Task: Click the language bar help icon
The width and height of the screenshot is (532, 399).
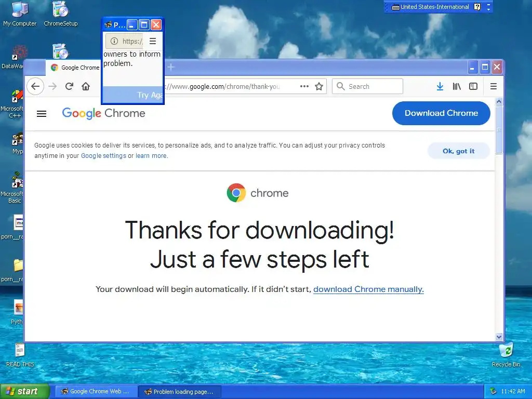Action: pos(477,7)
